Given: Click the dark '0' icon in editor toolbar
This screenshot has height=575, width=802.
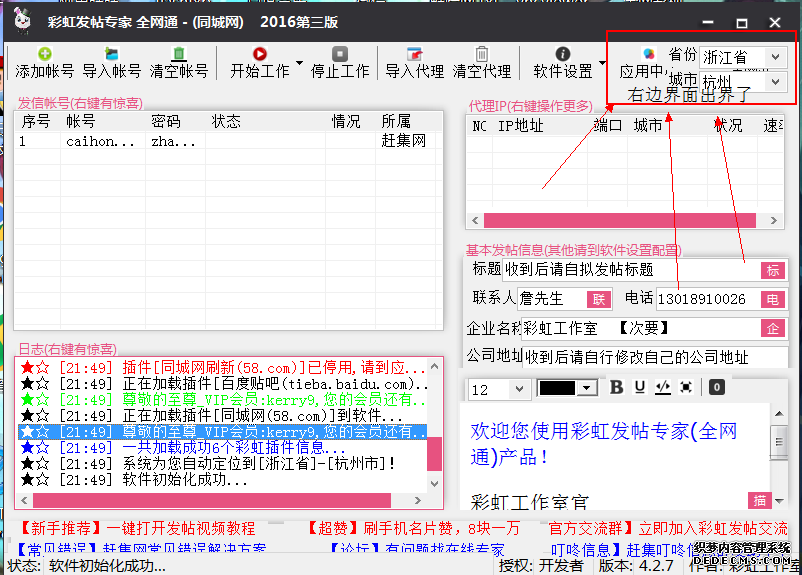Looking at the screenshot, I should click(717, 387).
